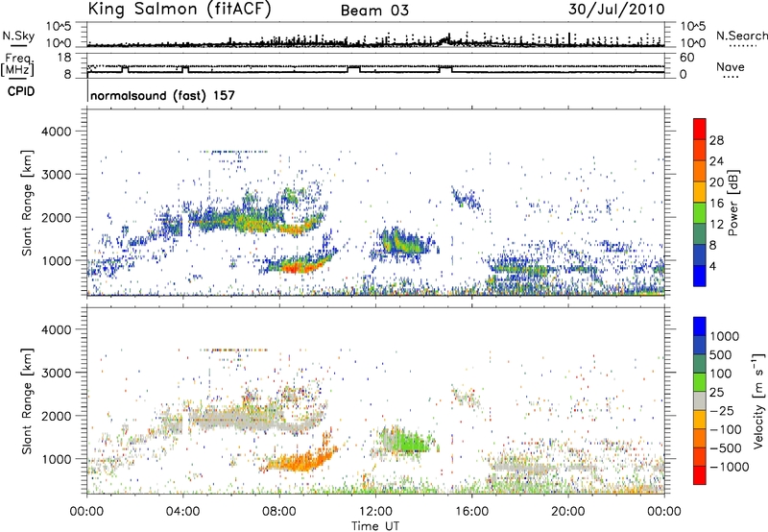
Task: Click the '-1000' tick on velocity colorbar
Action: pyautogui.click(x=729, y=467)
